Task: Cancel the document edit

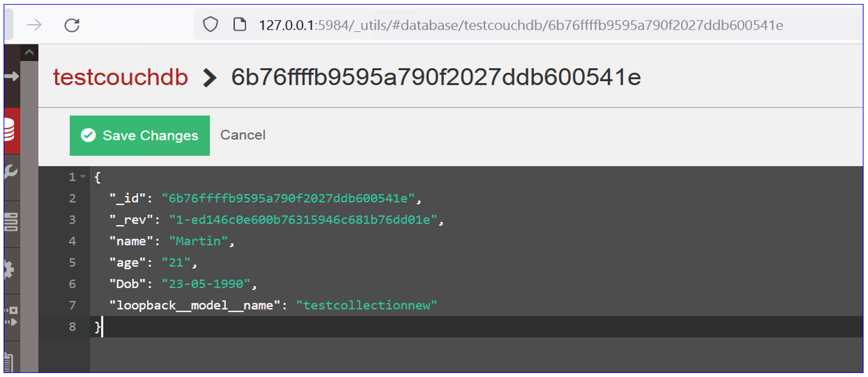Action: coord(243,135)
